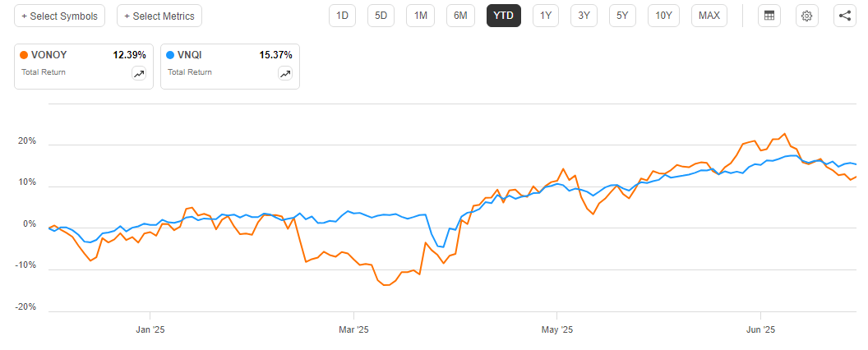Open chart settings gear icon
This screenshot has width=868, height=350.
pos(807,16)
